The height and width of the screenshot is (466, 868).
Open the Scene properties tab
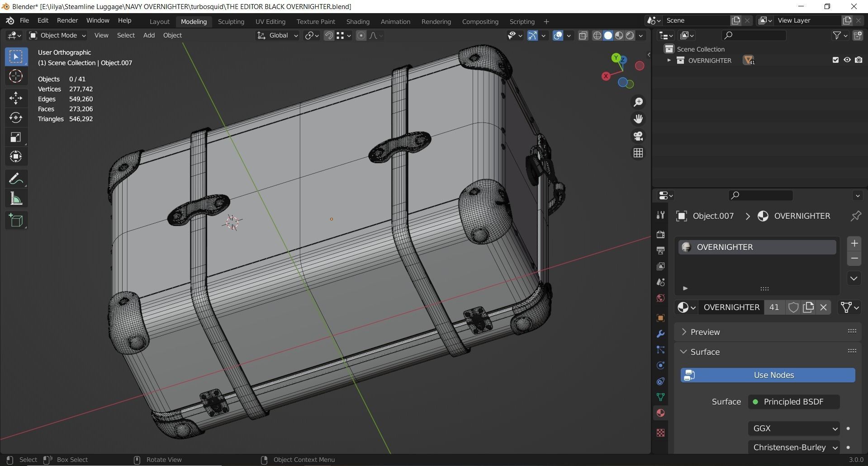point(660,282)
